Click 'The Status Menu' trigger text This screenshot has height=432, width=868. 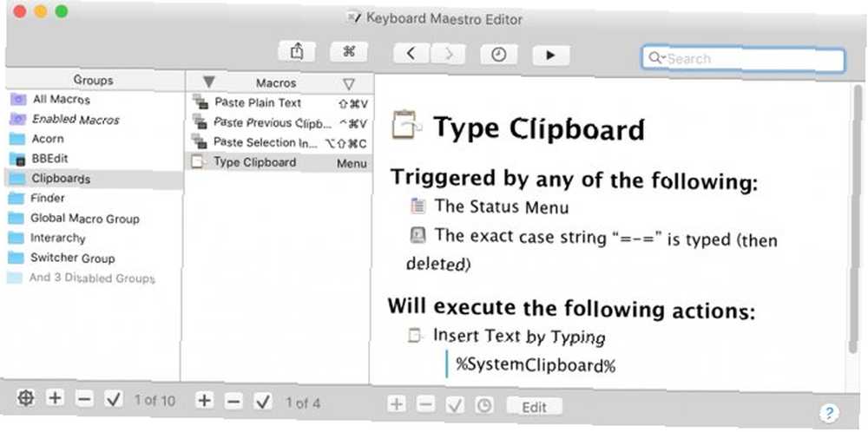502,207
